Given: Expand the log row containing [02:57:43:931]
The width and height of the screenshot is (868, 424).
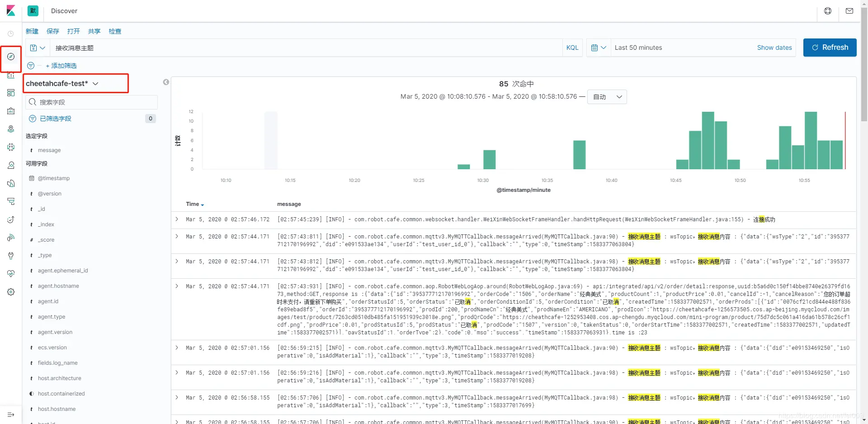Looking at the screenshot, I should click(x=177, y=286).
